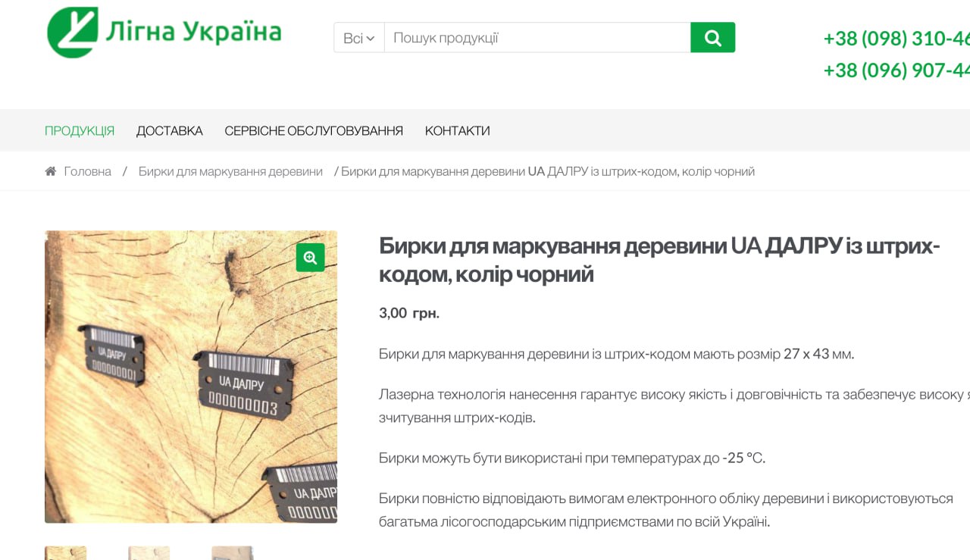Select the first product thumbnail
Viewport: 970px width, 560px height.
tap(65, 553)
